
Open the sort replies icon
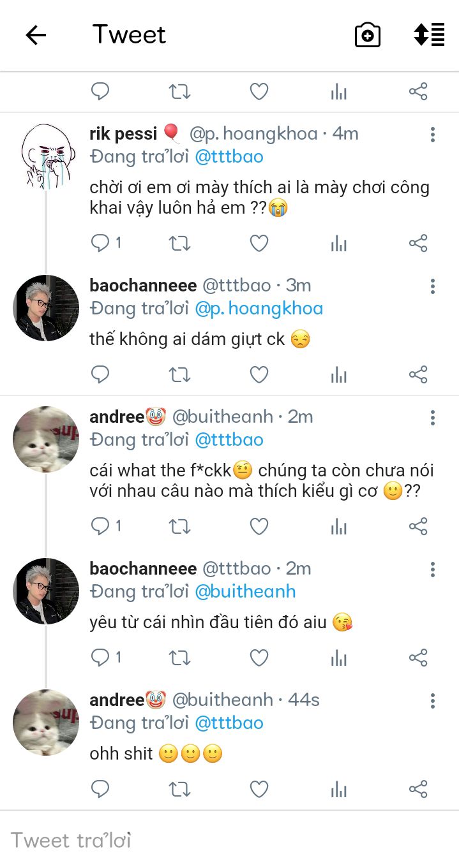pyautogui.click(x=429, y=34)
